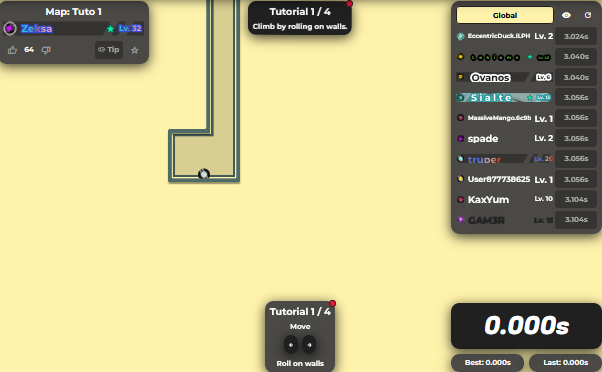Favorite the map with star icon
602x372 pixels.
[x=134, y=50]
